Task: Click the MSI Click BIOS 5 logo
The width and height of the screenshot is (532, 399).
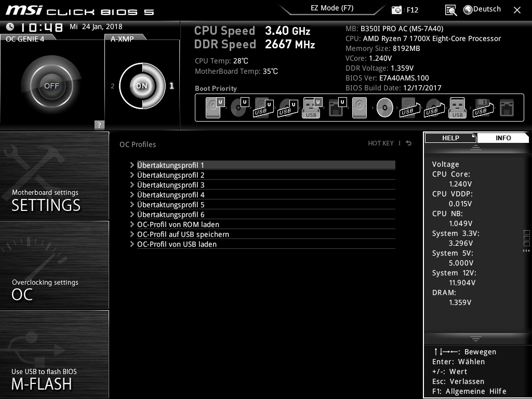Action: [80, 10]
